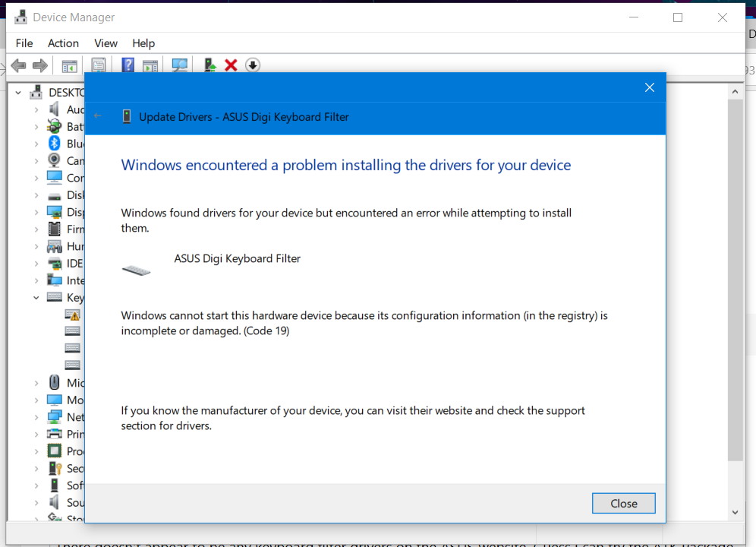Click the blue question mark Help icon
The image size is (756, 547).
128,65
